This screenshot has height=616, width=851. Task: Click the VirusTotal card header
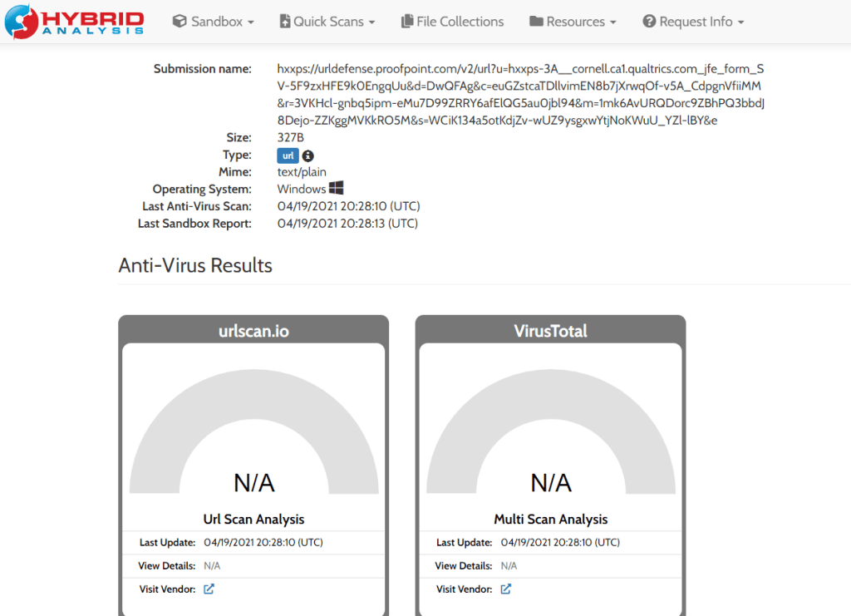[x=550, y=331]
